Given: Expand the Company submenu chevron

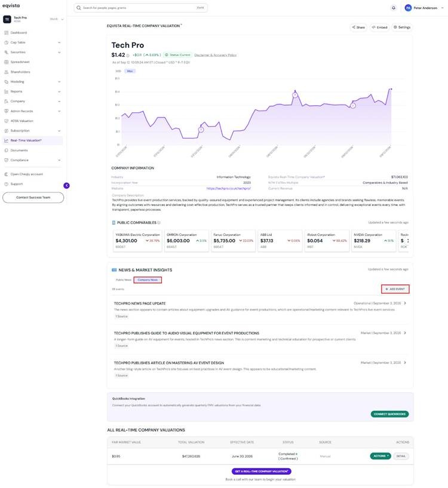Looking at the screenshot, I should [59, 101].
